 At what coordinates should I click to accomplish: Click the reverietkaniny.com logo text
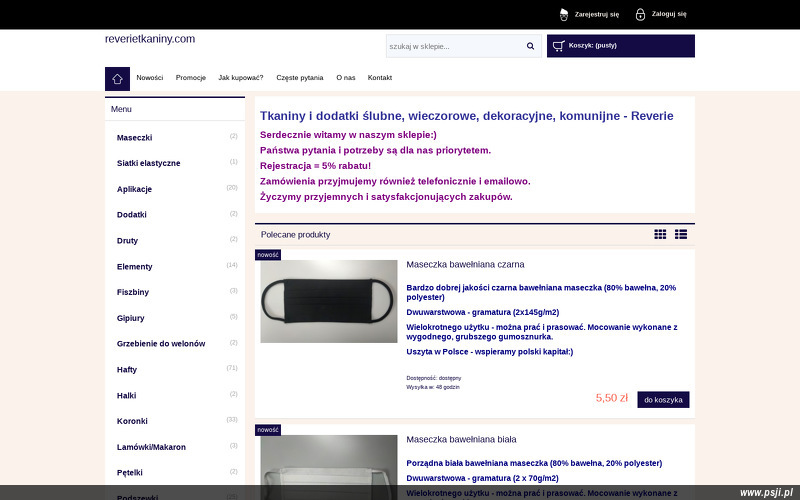(150, 39)
